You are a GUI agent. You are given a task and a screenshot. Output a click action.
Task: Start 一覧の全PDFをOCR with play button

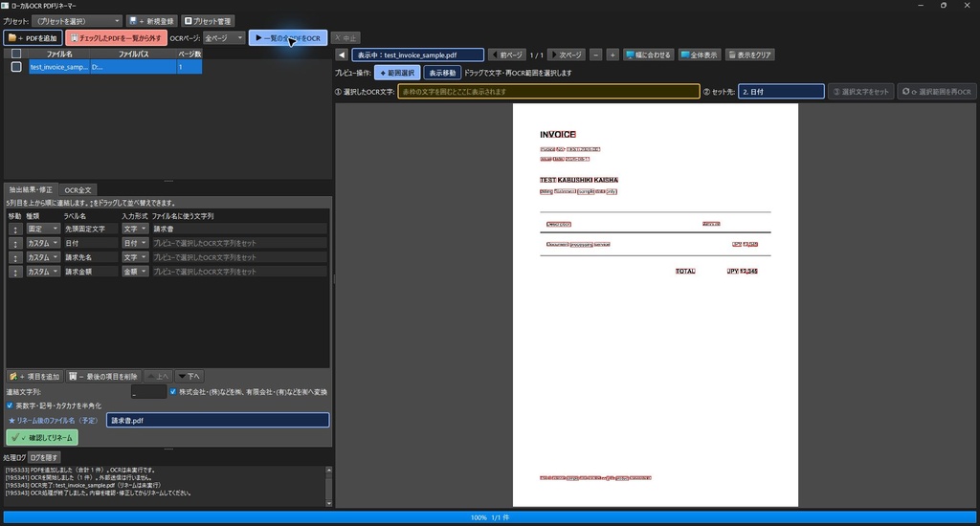coord(287,38)
